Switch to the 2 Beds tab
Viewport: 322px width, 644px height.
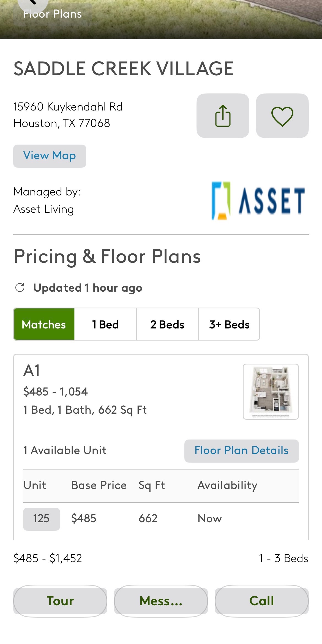point(167,324)
